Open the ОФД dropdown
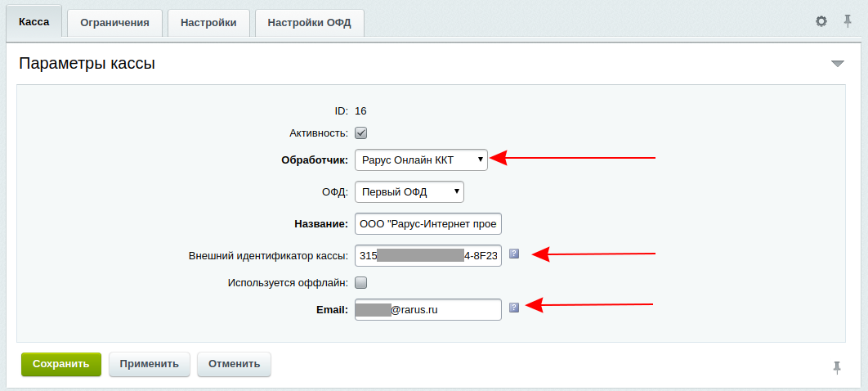The height and width of the screenshot is (391, 868). point(409,192)
